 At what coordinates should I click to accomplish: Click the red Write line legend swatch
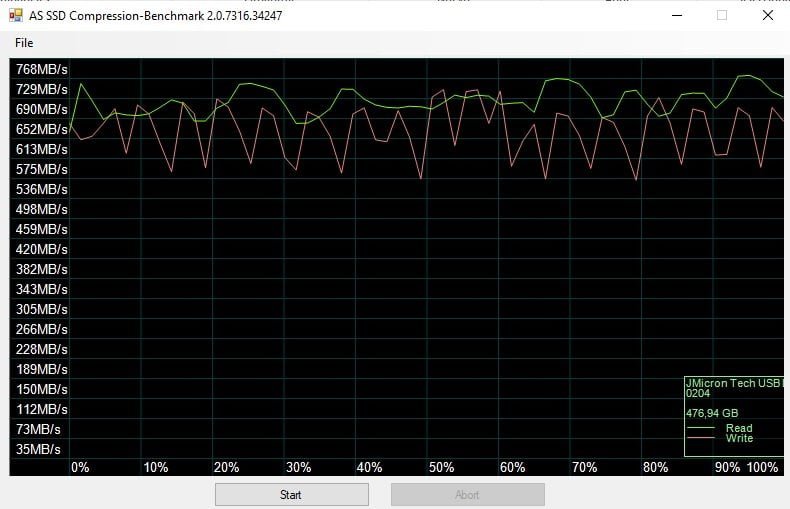tap(701, 439)
